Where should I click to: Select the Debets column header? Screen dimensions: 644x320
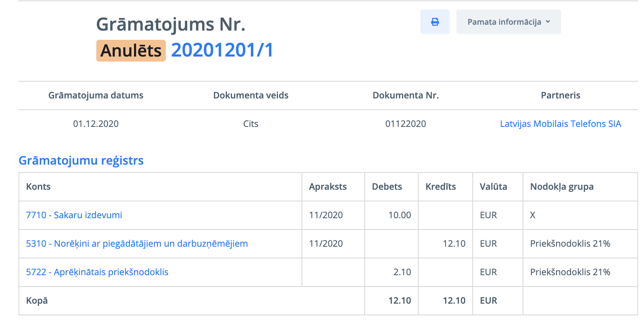[387, 187]
